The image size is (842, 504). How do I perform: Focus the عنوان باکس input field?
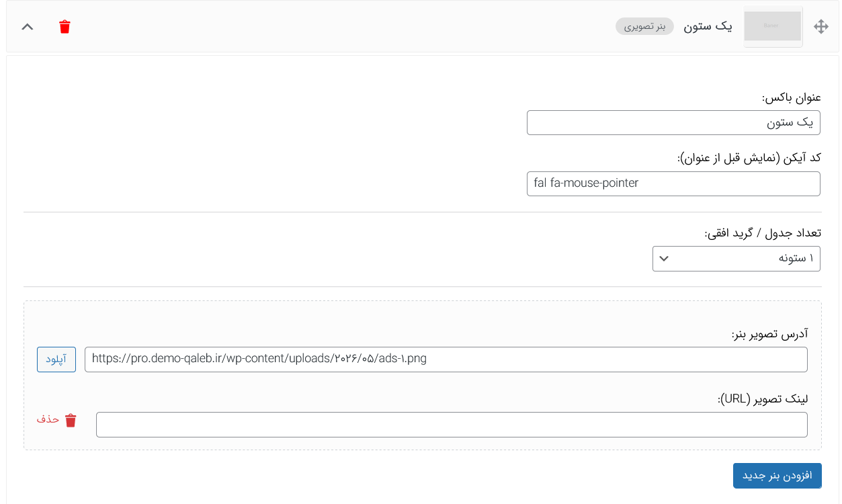click(673, 123)
